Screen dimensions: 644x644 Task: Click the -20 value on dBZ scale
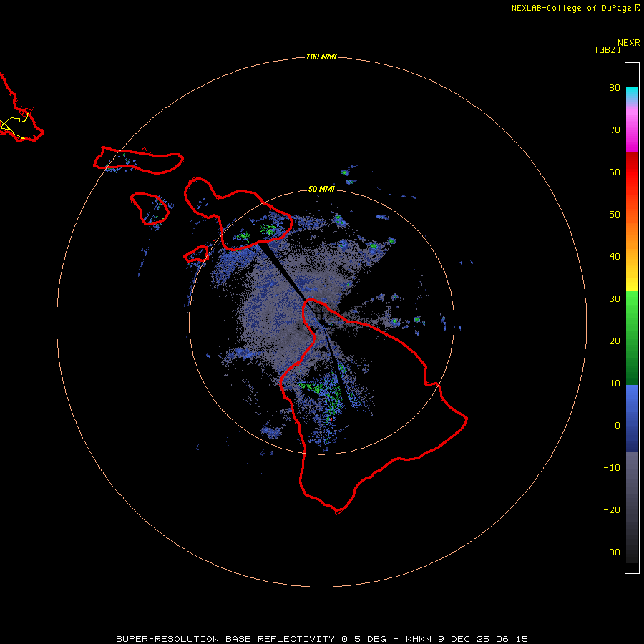point(612,509)
